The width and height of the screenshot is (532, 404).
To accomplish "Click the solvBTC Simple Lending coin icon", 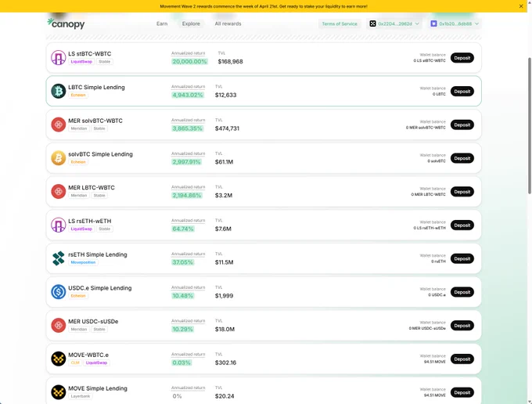I will coord(59,158).
